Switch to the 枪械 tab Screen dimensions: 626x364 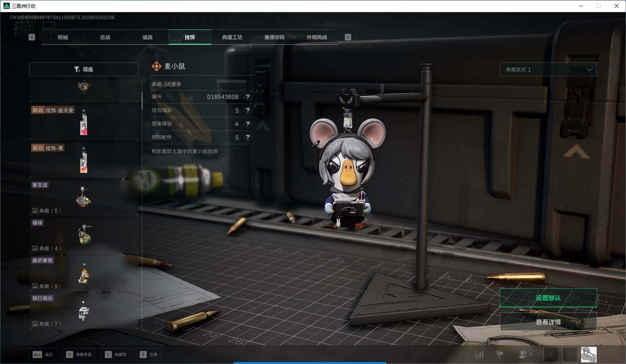[x=63, y=37]
